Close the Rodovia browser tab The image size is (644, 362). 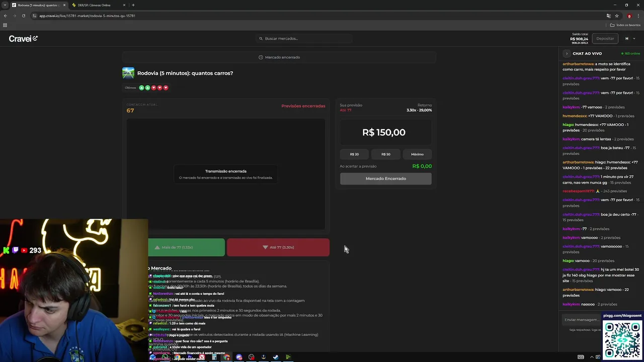click(64, 5)
